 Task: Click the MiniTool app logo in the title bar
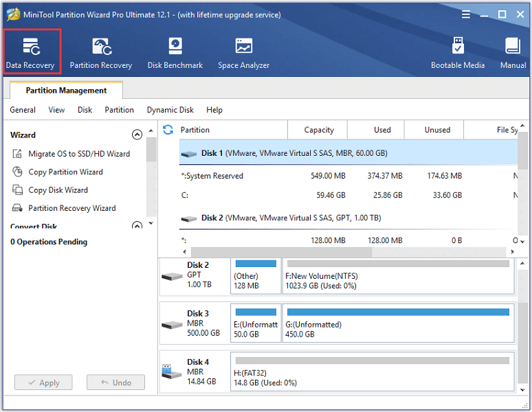(13, 14)
